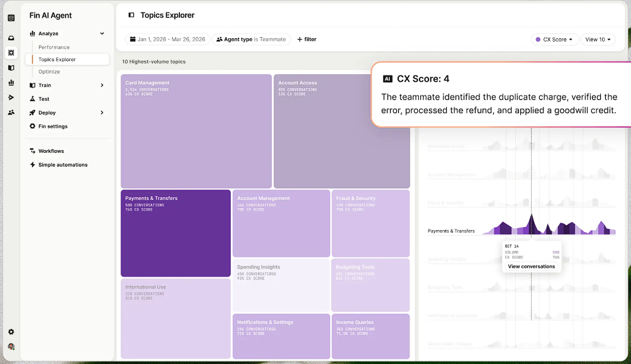The image size is (631, 364).
Task: Select Optimize in the Analyze menu
Action: point(49,72)
